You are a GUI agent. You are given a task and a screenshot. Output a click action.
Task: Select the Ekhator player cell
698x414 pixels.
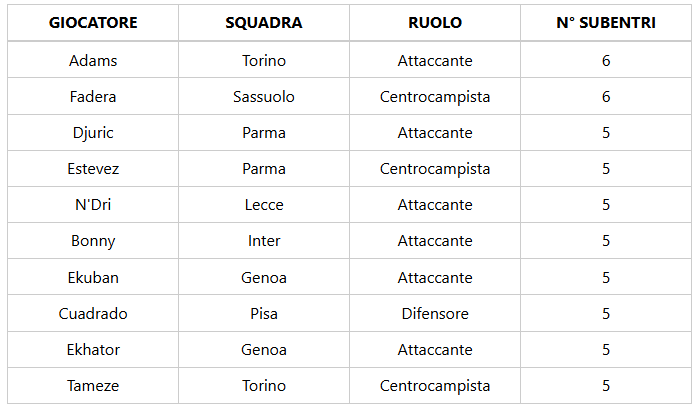pyautogui.click(x=93, y=350)
